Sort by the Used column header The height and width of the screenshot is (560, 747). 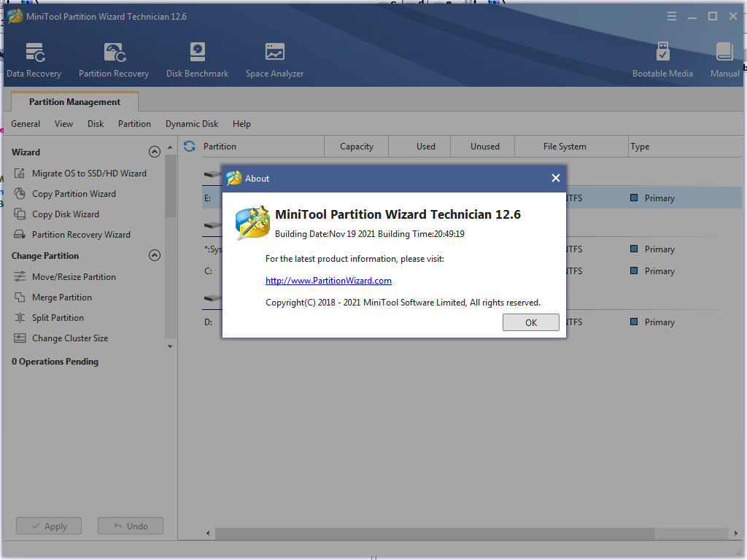419,146
